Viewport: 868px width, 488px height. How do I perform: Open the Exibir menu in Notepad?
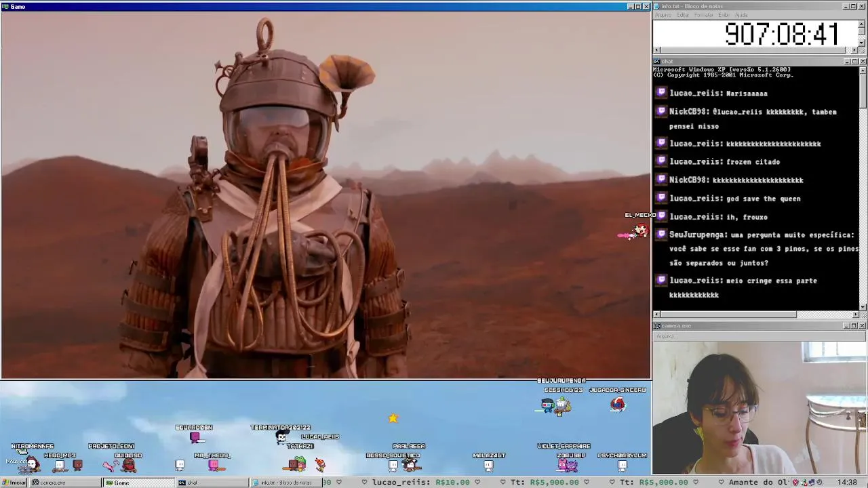click(x=724, y=15)
